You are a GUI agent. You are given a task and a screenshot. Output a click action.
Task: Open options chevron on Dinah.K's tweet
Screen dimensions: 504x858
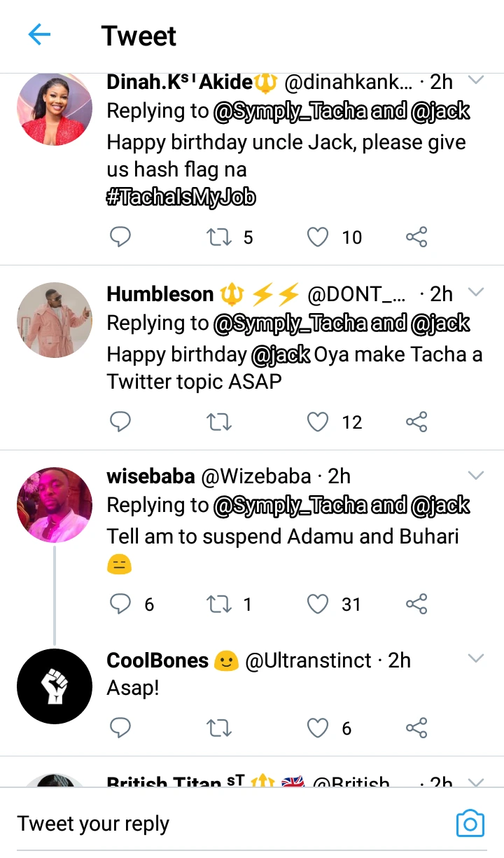[476, 81]
